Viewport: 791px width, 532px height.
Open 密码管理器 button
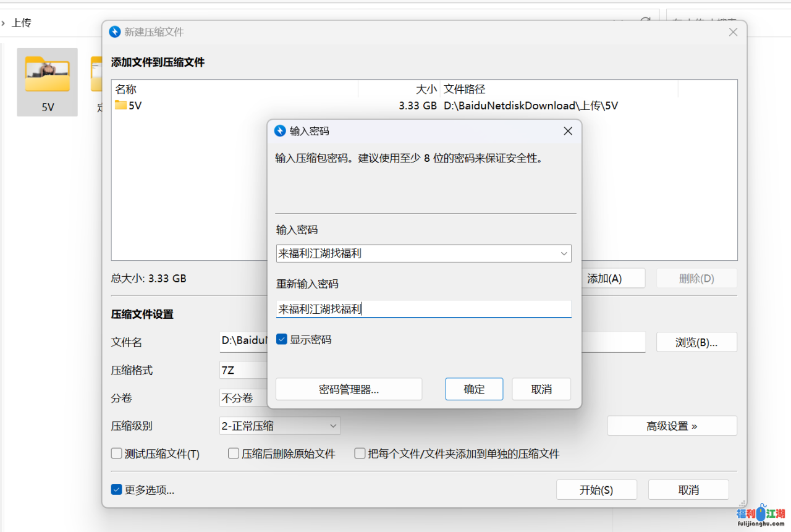tap(349, 389)
